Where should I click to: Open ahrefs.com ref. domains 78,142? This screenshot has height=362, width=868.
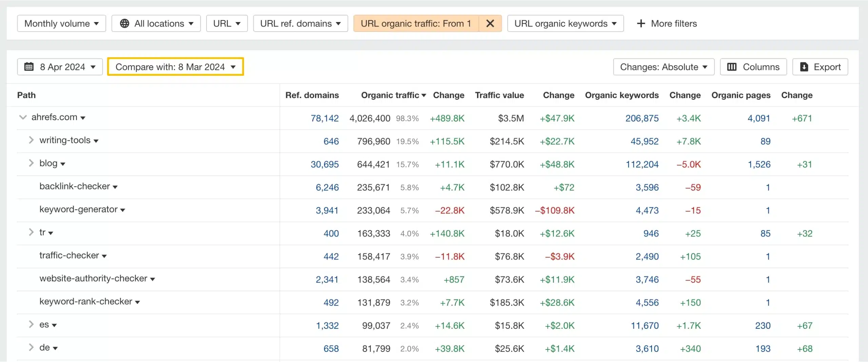tap(324, 118)
